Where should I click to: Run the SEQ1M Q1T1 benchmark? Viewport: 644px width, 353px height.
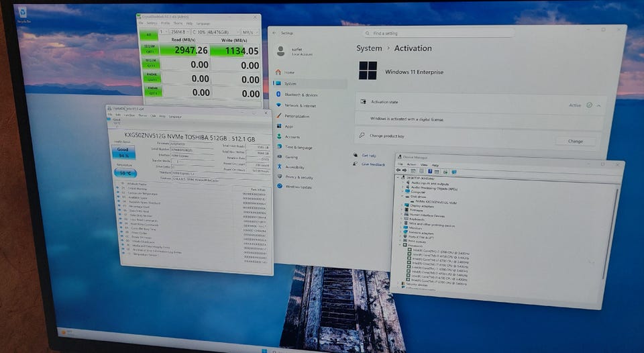point(151,63)
